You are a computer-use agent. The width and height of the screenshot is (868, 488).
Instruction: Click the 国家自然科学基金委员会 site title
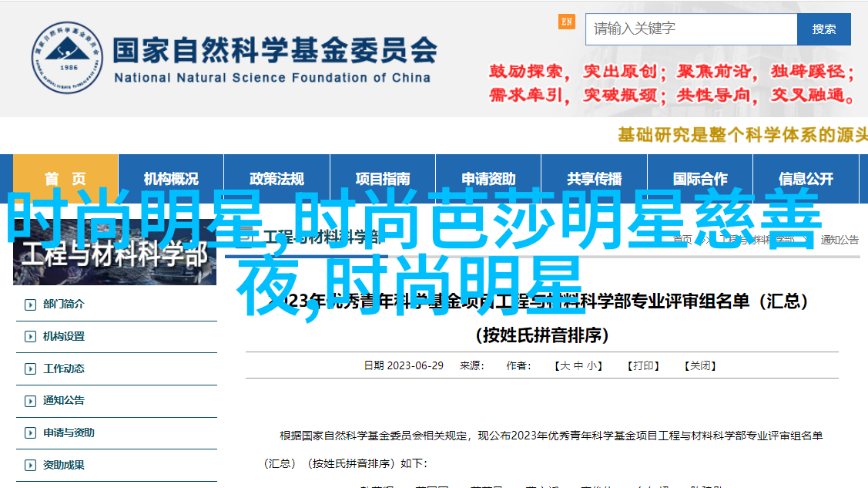coord(275,50)
